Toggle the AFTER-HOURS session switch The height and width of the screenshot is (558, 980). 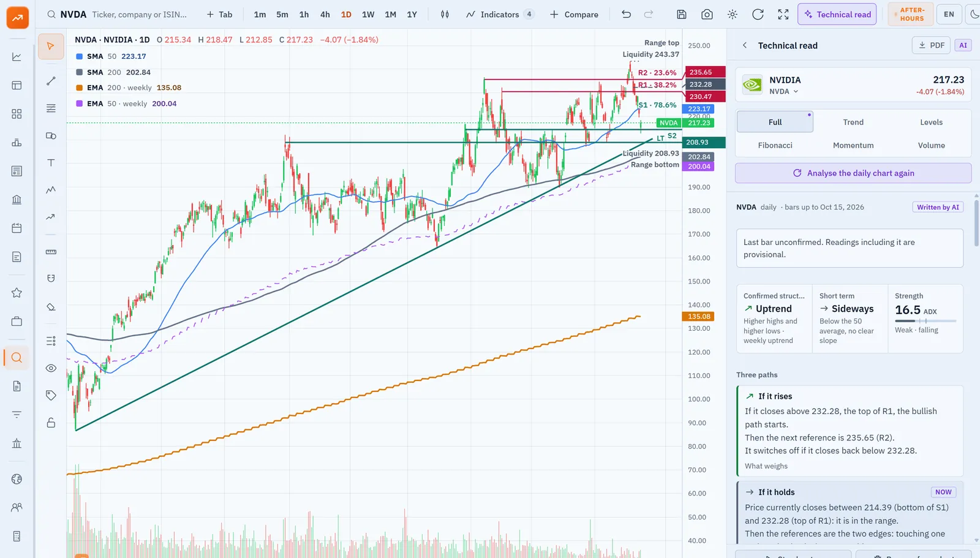coord(911,14)
